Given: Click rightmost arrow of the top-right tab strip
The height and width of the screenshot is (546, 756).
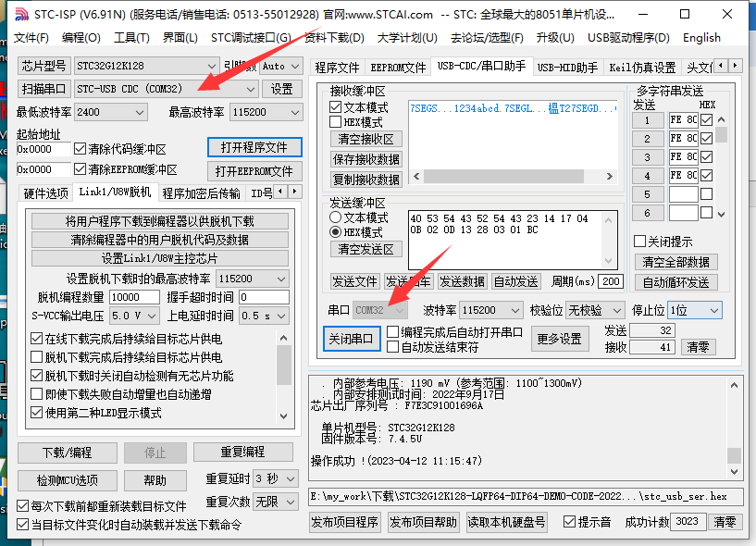Looking at the screenshot, I should click(735, 65).
